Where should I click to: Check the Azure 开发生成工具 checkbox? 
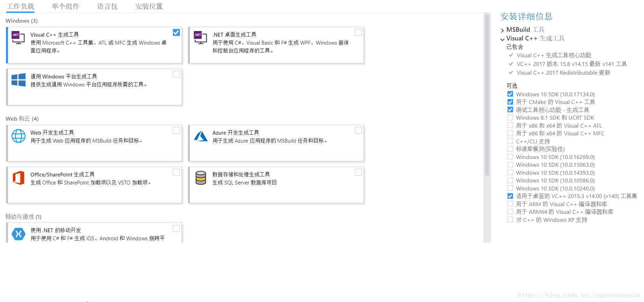(358, 130)
